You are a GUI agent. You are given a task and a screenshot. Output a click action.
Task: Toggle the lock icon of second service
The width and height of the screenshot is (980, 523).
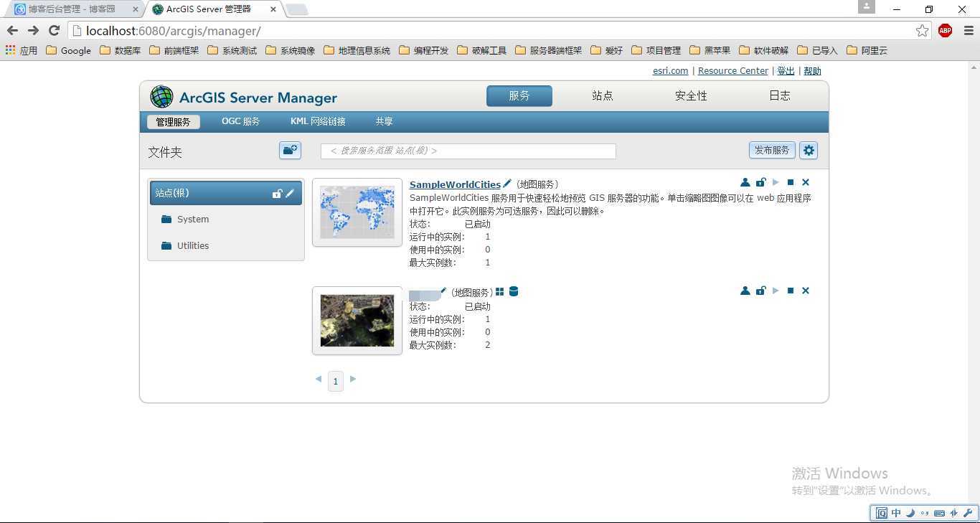760,291
